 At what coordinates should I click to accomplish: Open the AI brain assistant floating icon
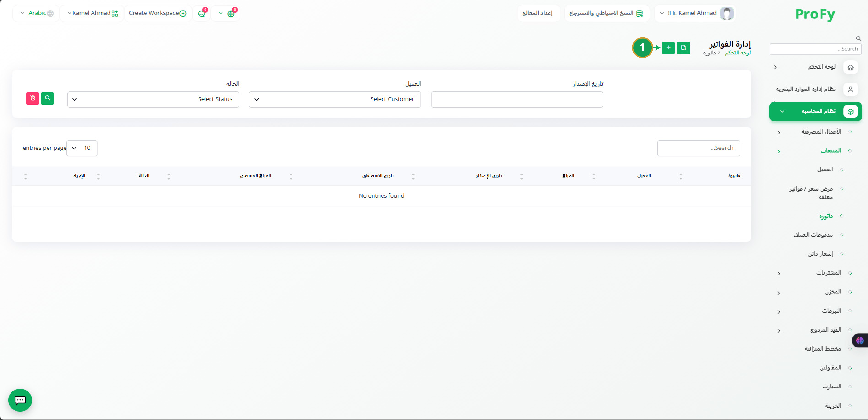[x=860, y=341]
